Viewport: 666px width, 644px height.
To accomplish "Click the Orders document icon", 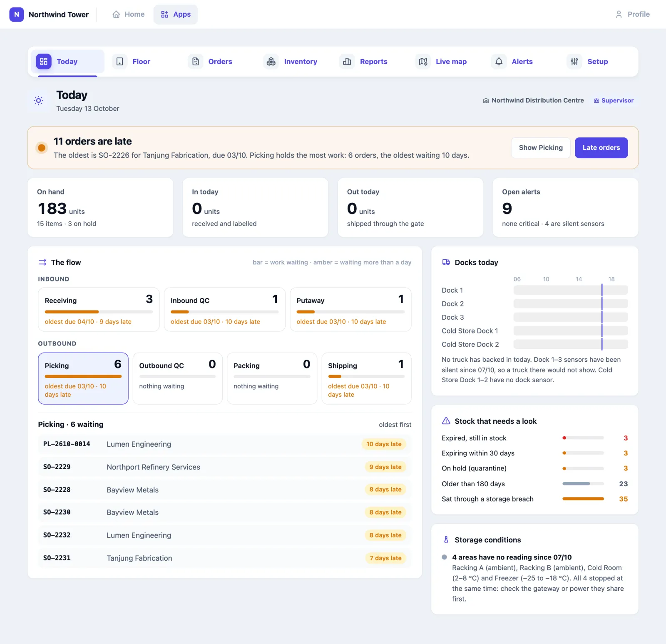I will pos(196,62).
